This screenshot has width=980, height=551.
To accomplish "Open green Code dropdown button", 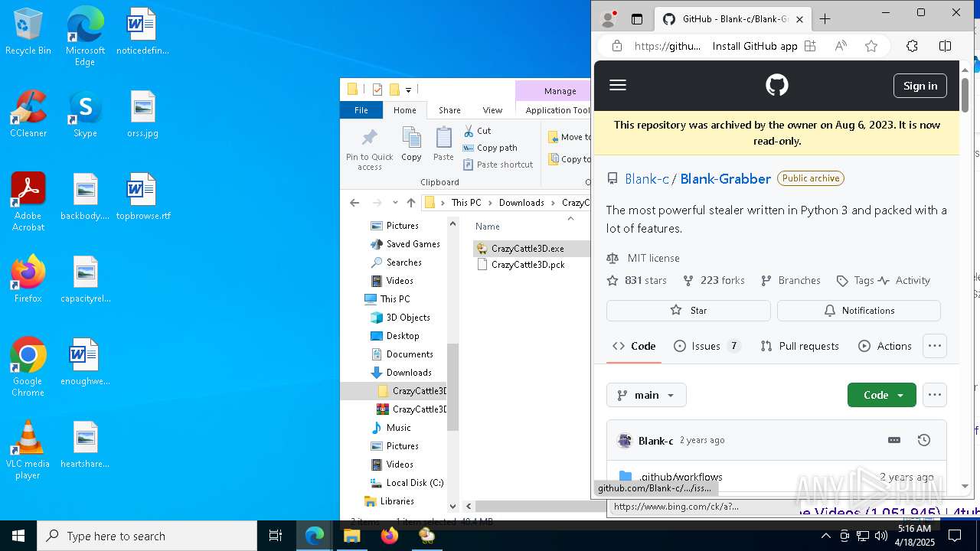I will click(881, 395).
